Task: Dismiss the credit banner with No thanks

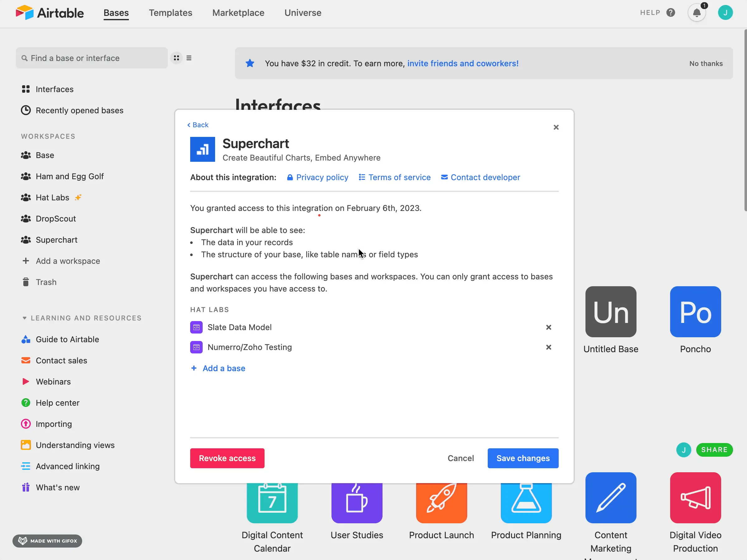Action: click(x=706, y=63)
